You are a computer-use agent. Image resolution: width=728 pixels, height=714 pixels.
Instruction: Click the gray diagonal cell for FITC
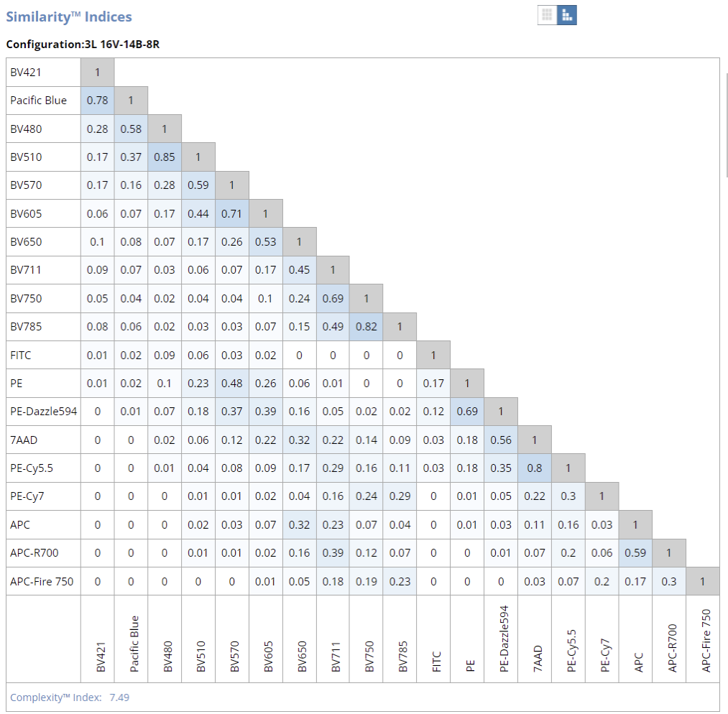point(433,355)
